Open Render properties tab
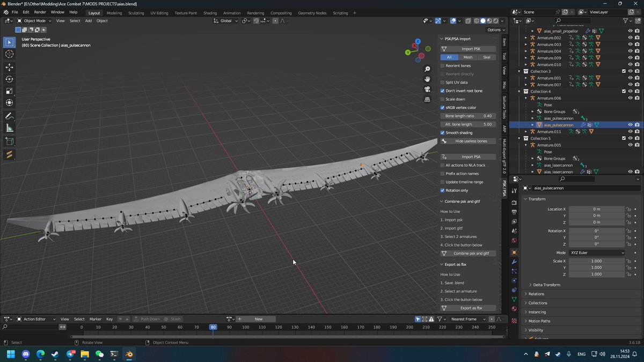Screen dimensions: 644x362 coord(514,202)
